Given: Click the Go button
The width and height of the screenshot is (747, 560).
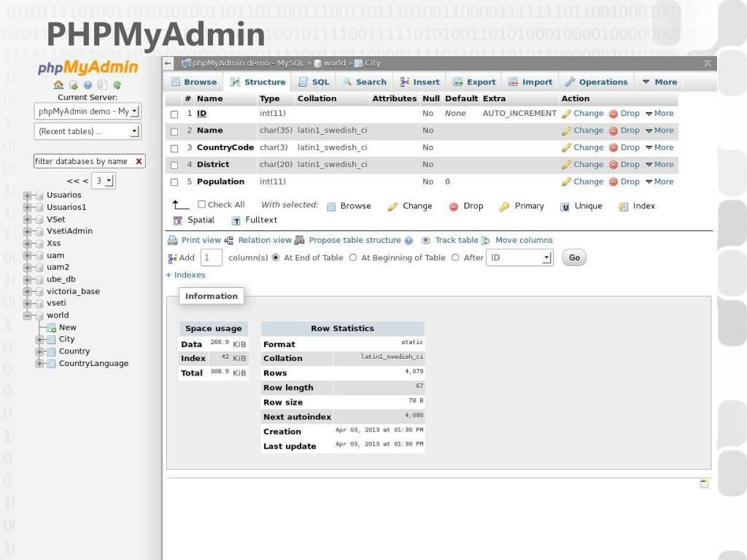Looking at the screenshot, I should click(574, 257).
